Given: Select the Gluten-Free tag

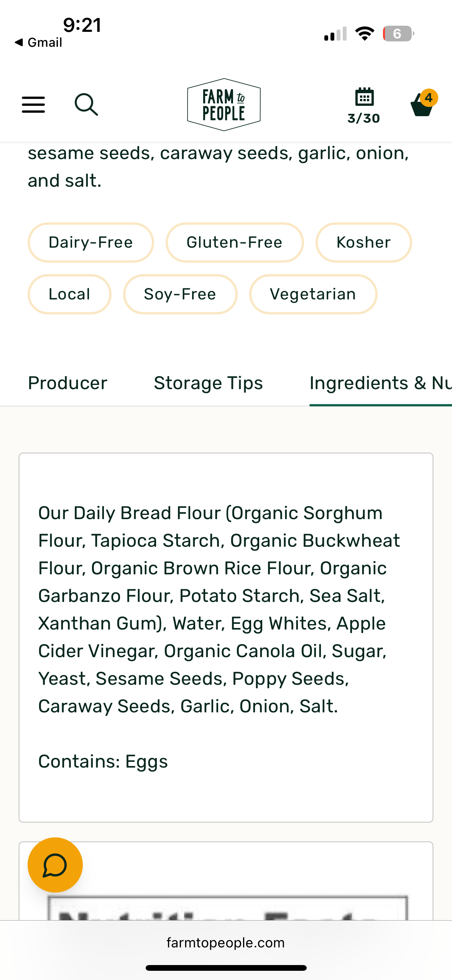Looking at the screenshot, I should 235,242.
